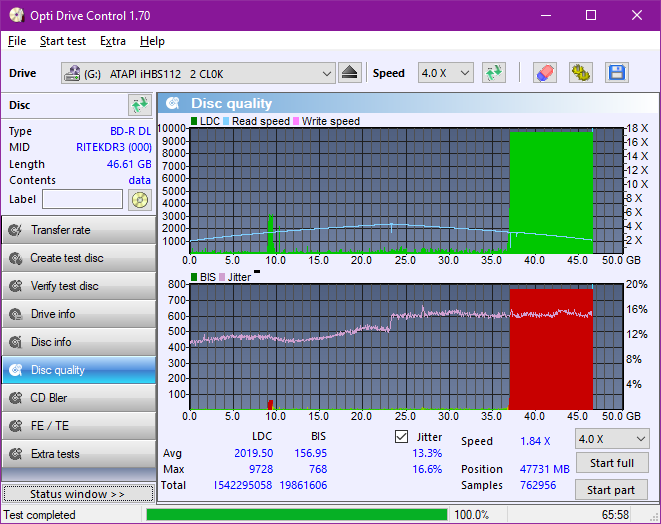This screenshot has width=661, height=524.
Task: Click the disc Label input field
Action: (83, 199)
